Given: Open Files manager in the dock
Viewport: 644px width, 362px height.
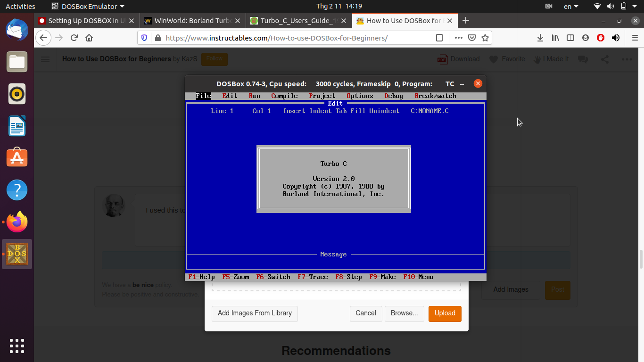Looking at the screenshot, I should 17,62.
